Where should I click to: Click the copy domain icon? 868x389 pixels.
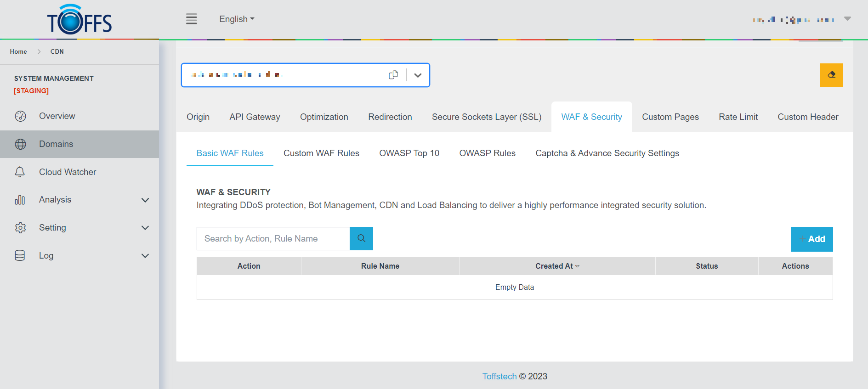[x=393, y=75]
